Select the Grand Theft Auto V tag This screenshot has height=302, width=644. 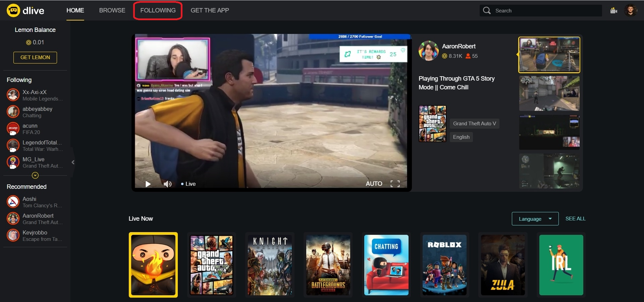[x=474, y=124]
